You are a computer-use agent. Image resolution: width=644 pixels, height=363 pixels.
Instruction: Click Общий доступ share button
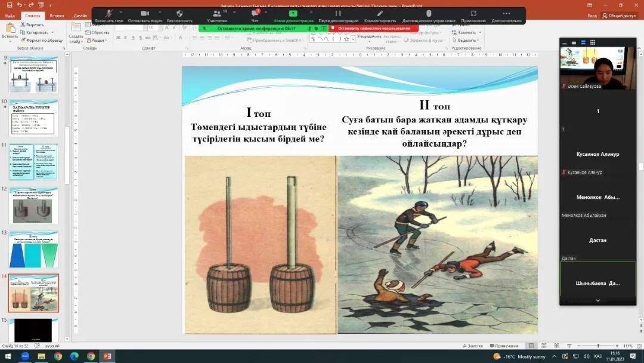619,16
